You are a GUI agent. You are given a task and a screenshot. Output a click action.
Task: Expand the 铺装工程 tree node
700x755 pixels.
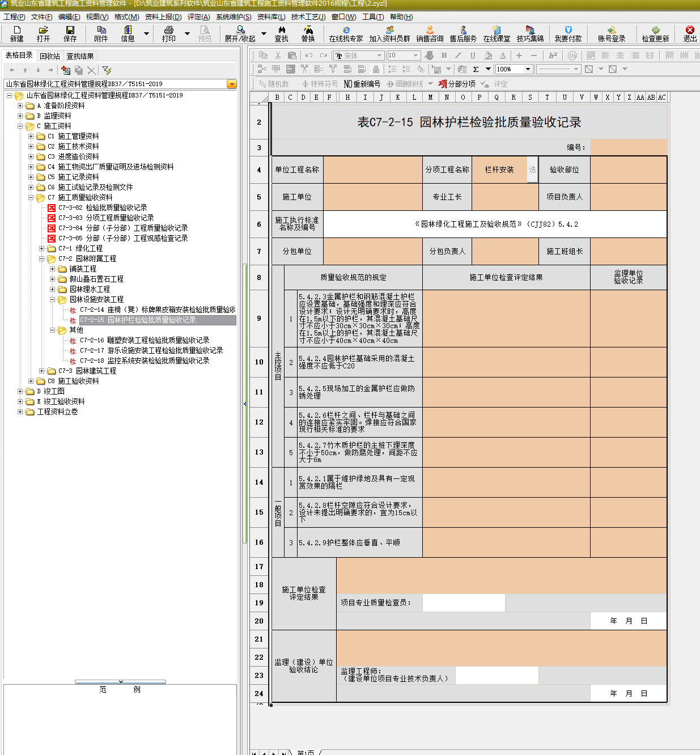[53, 269]
